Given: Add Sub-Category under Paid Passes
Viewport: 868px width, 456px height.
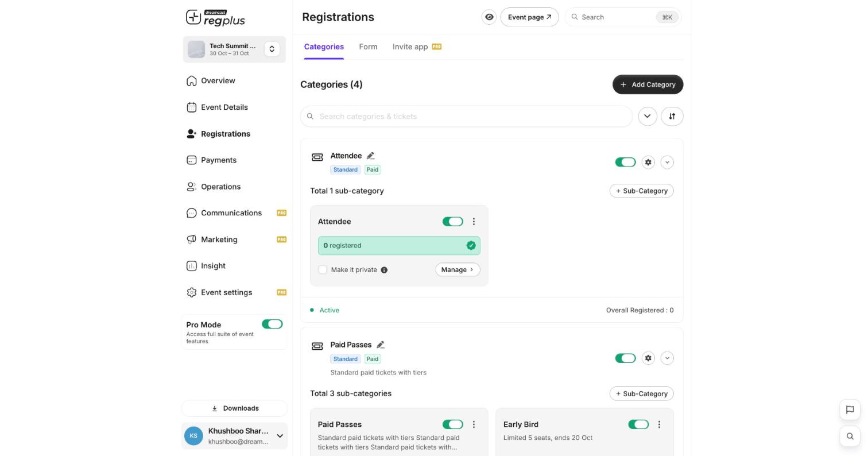Looking at the screenshot, I should 641,394.
